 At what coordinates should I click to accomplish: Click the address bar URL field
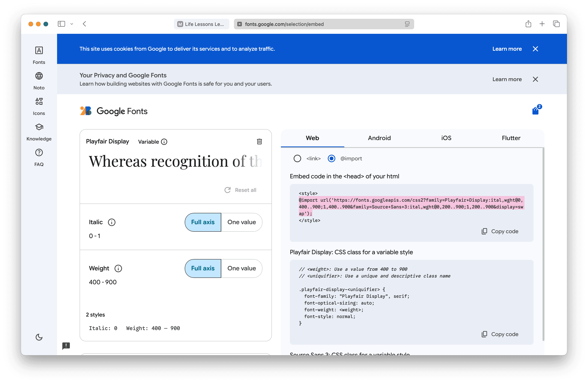(324, 24)
